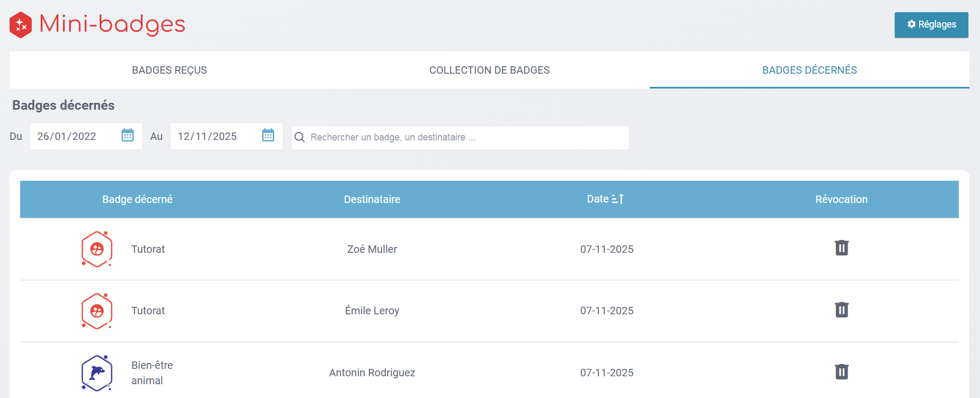Open the Collection de badges tab
Image resolution: width=980 pixels, height=398 pixels.
tap(489, 70)
